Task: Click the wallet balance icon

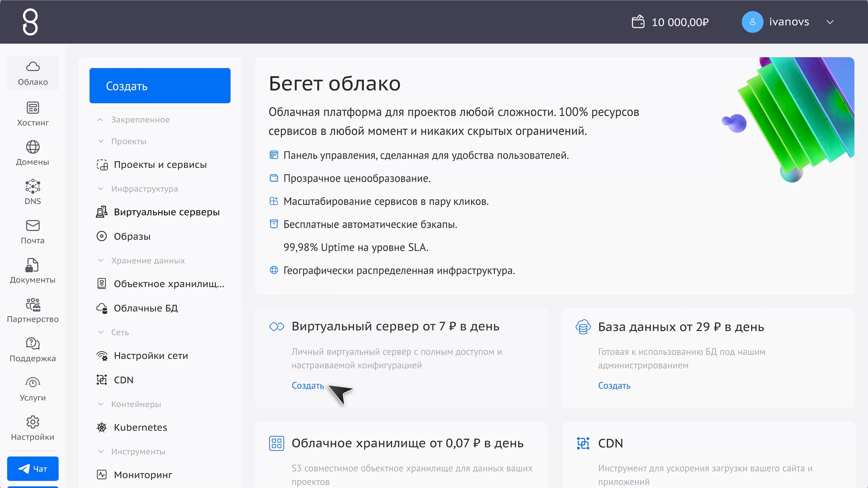Action: click(638, 22)
